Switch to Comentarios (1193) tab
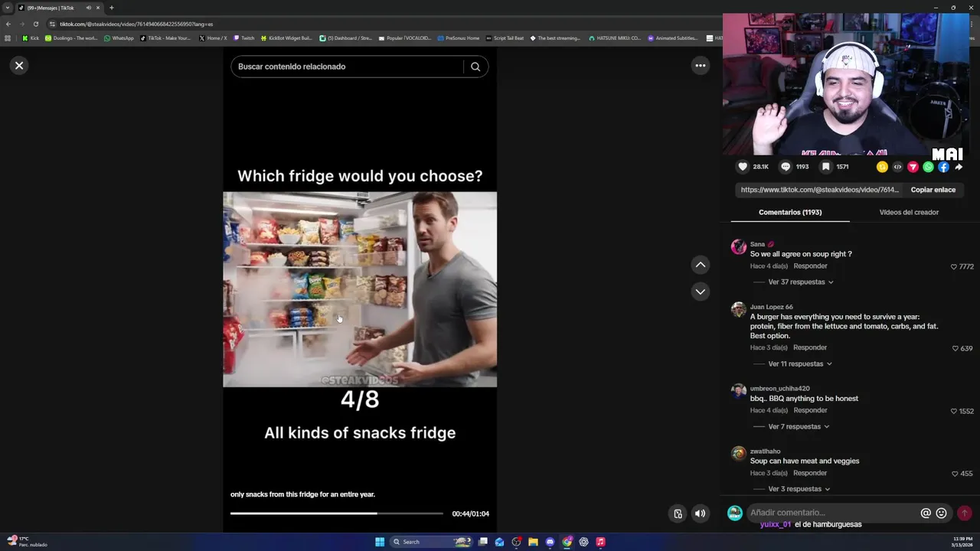 [790, 212]
